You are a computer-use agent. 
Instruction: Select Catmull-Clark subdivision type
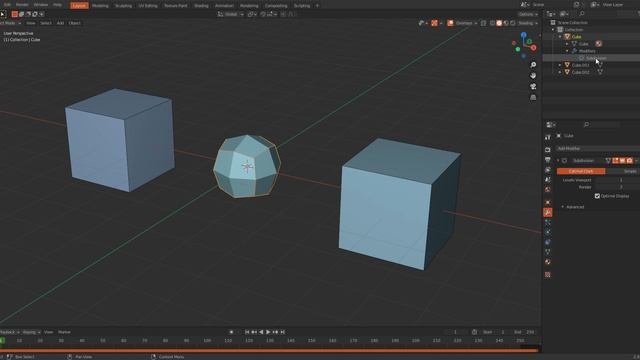(x=581, y=171)
